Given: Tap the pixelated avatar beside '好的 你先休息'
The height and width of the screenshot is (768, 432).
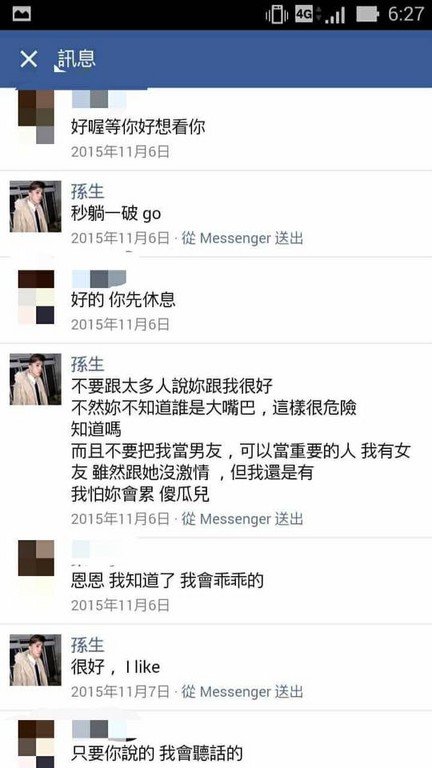Looking at the screenshot, I should pos(36,297).
